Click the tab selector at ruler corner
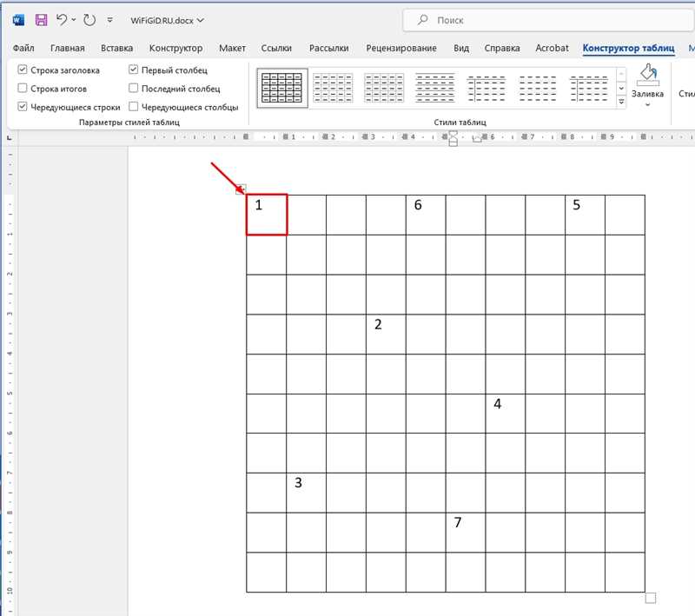This screenshot has height=616, width=695. [x=10, y=138]
